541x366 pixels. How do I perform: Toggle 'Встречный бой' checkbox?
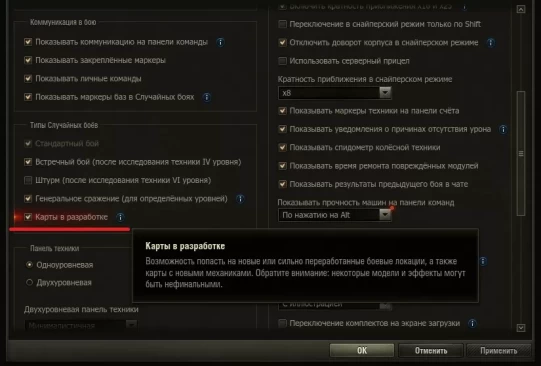click(28, 162)
